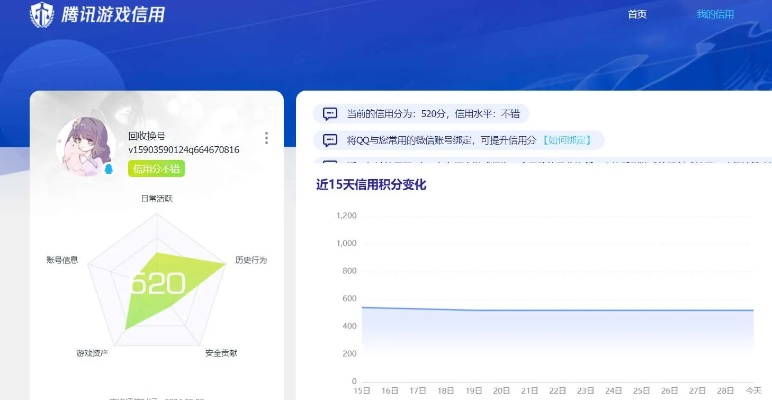
Task: Click the 游戏资产 radar label
Action: 92,353
